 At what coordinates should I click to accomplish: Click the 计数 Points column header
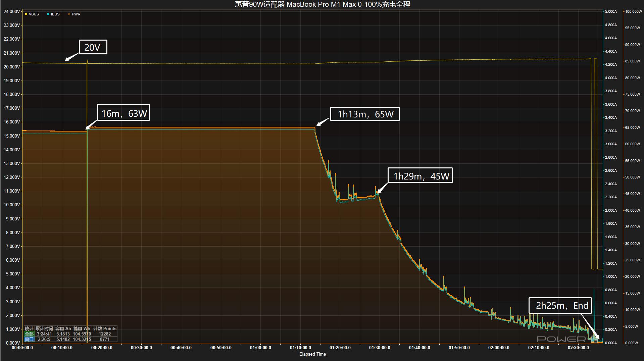click(x=105, y=329)
